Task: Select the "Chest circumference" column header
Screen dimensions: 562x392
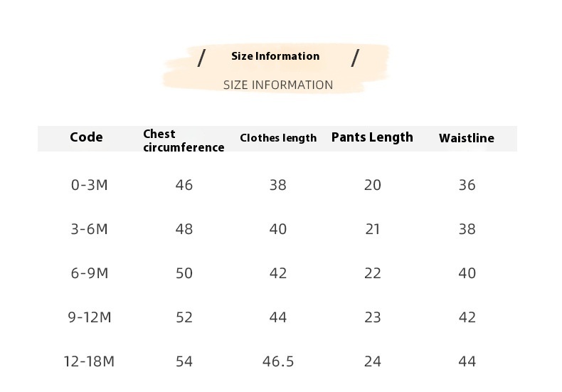Action: tap(184, 141)
